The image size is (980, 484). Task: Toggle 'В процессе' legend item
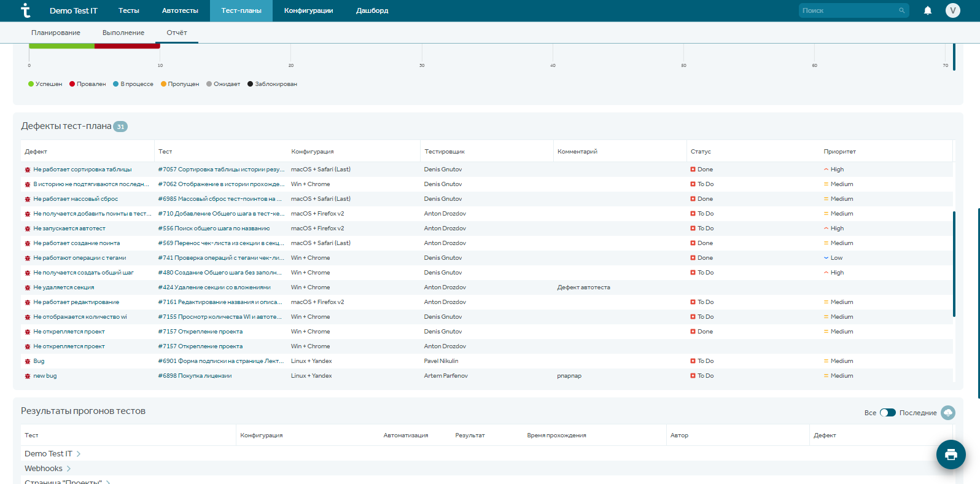(133, 84)
